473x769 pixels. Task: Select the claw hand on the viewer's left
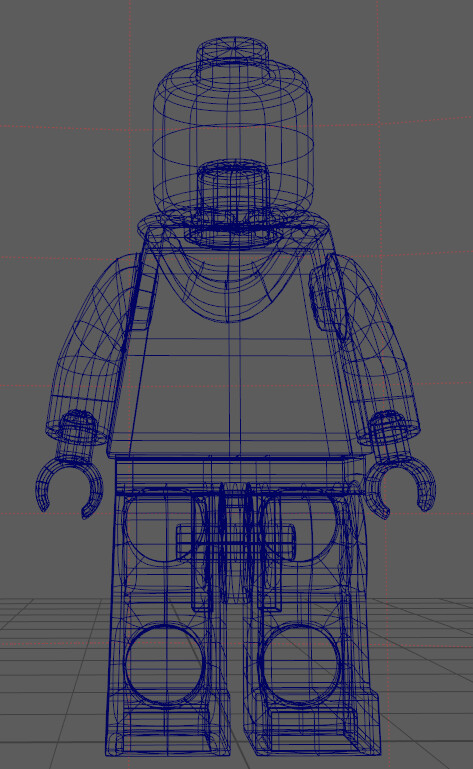(x=69, y=466)
